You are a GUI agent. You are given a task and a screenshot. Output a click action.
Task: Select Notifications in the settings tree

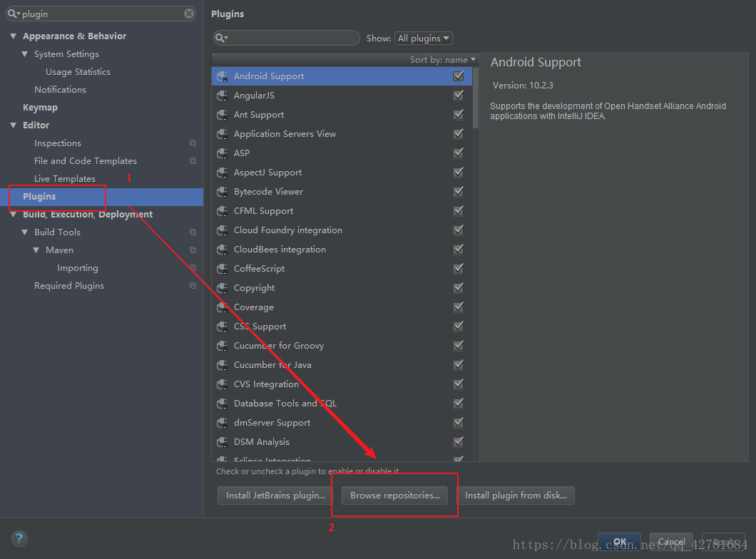click(61, 90)
